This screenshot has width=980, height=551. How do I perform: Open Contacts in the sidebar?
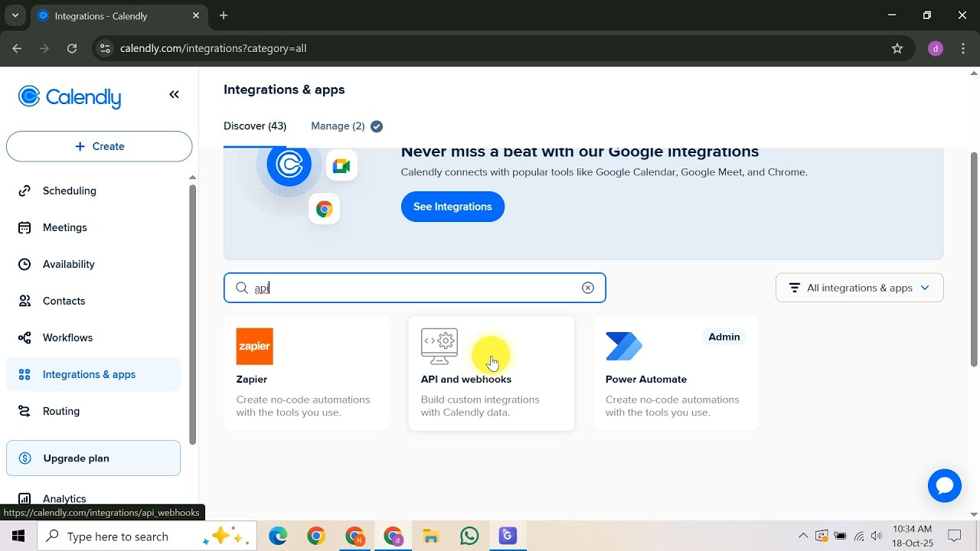(x=64, y=301)
